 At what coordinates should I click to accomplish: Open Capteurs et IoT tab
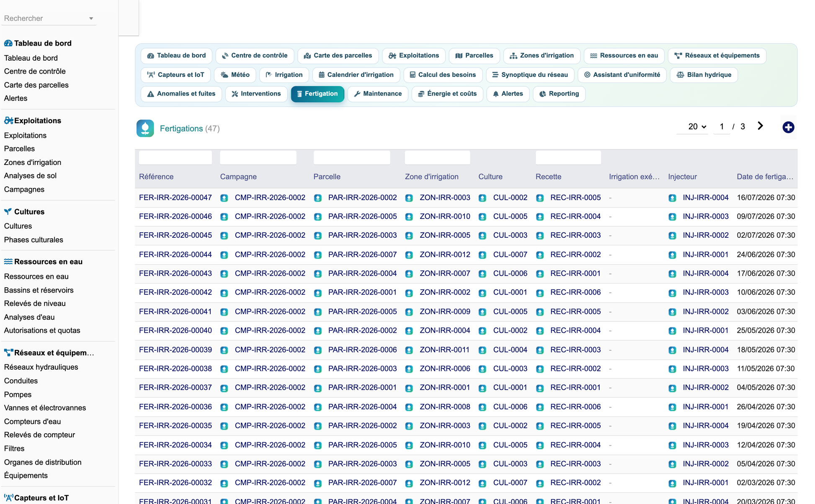(x=176, y=75)
